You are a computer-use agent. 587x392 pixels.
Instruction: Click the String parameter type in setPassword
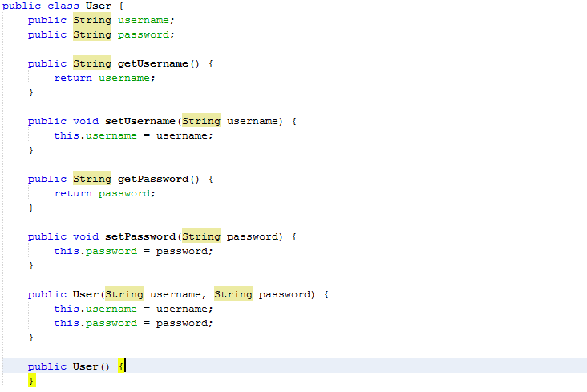tap(201, 236)
